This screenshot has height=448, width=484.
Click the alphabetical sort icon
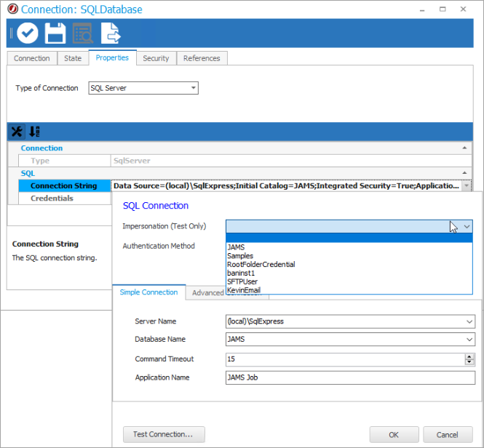34,132
